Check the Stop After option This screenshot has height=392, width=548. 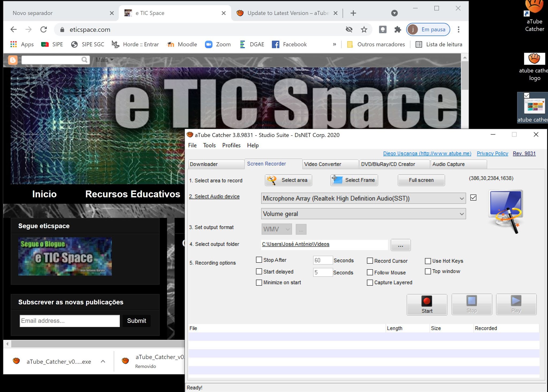(259, 260)
